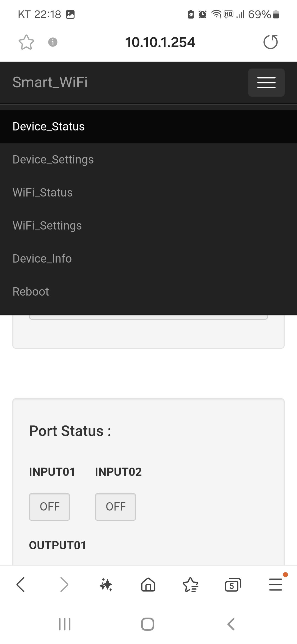297x644 pixels.
Task: Tap the address bar 10.10.1.254
Action: coord(160,42)
